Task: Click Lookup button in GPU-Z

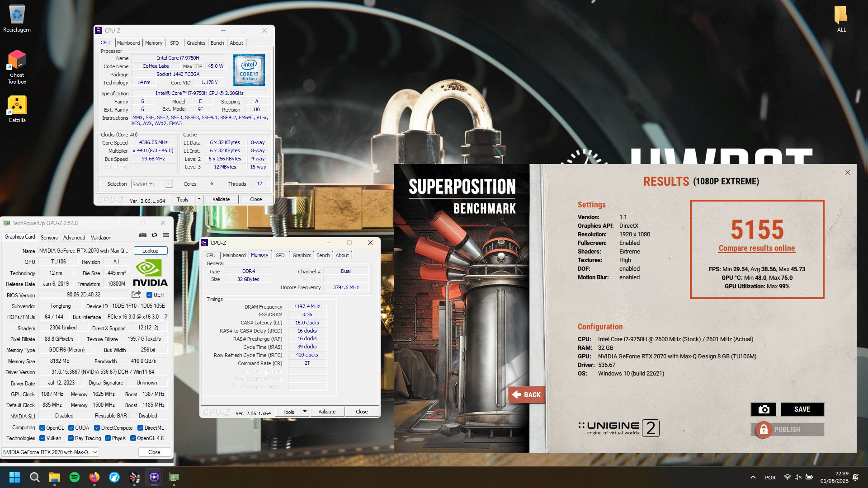Action: 151,251
